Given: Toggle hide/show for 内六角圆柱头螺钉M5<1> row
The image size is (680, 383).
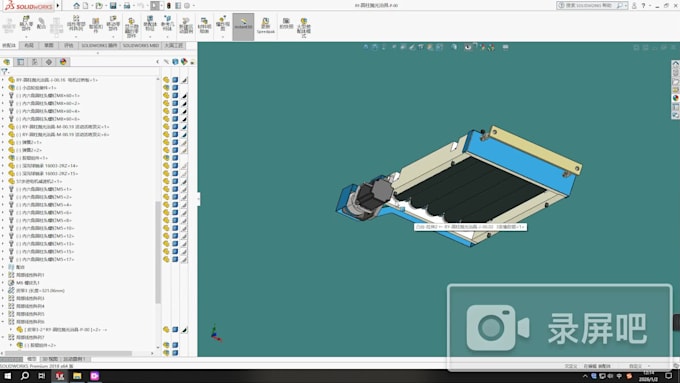Looking at the screenshot, I should point(166,189).
